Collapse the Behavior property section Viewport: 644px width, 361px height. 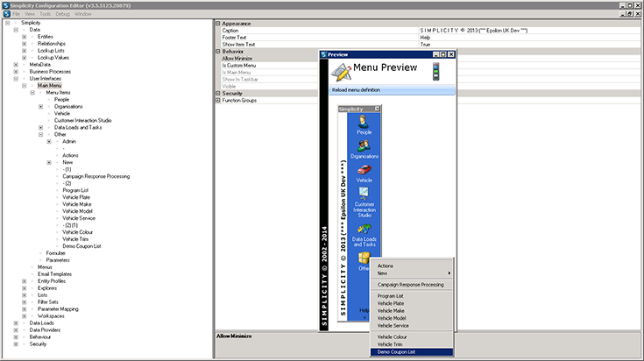click(x=218, y=52)
